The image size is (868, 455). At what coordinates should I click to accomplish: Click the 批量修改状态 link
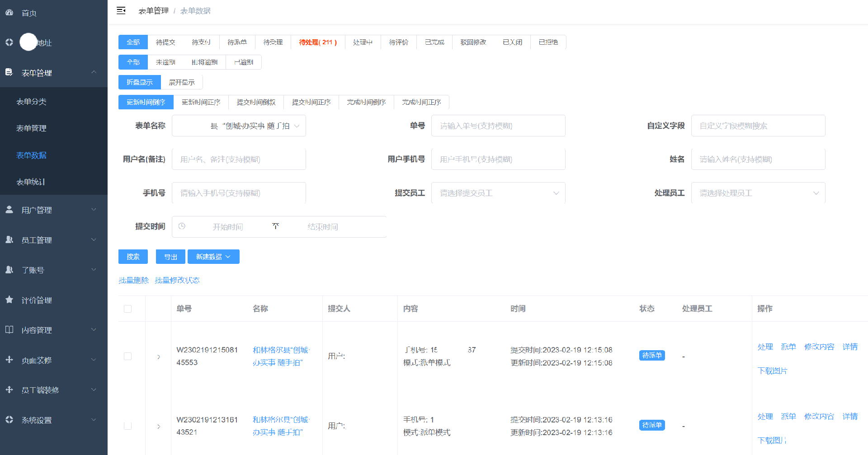177,280
